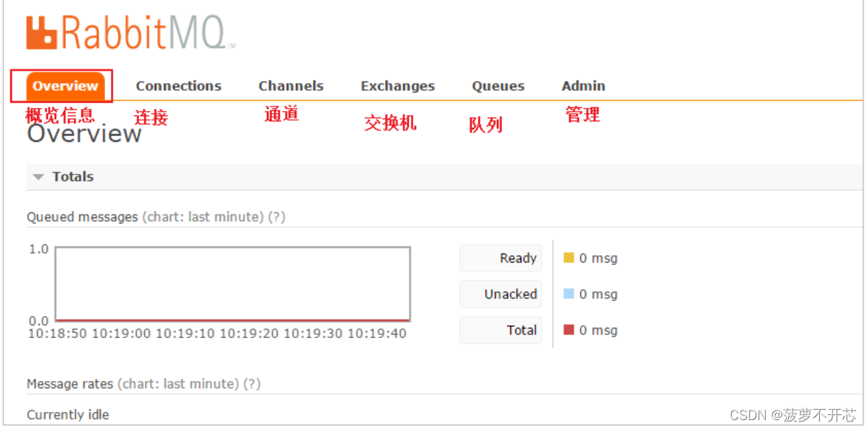
Task: Collapse the Totals section triangle
Action: click(x=38, y=177)
